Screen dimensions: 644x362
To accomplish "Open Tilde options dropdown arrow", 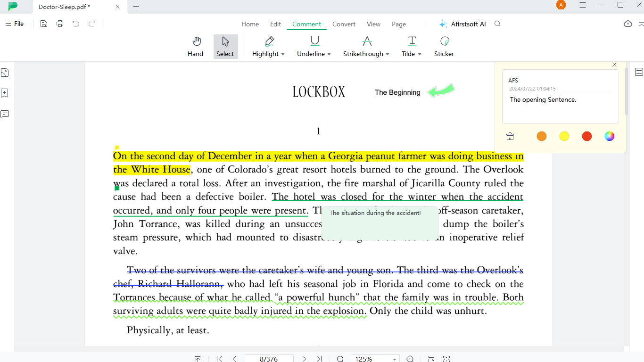I will tap(420, 54).
